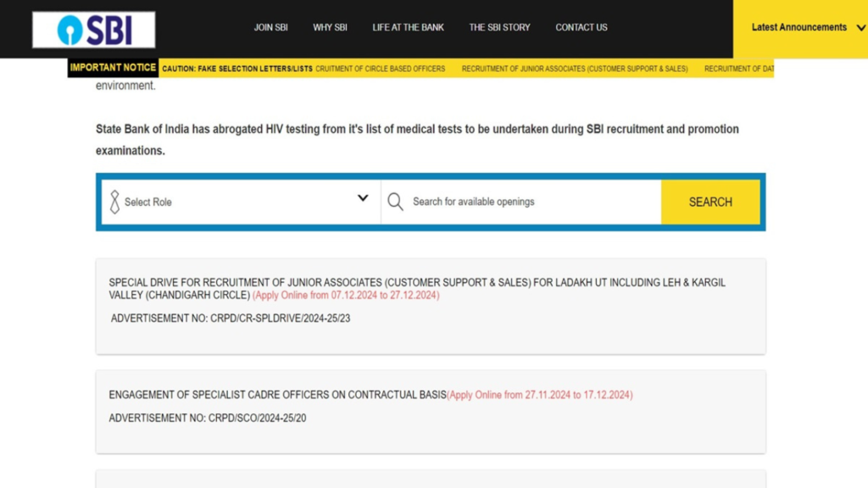Click the tie icon beside Select Role
Screen dimensions: 868x488
pyautogui.click(x=114, y=202)
